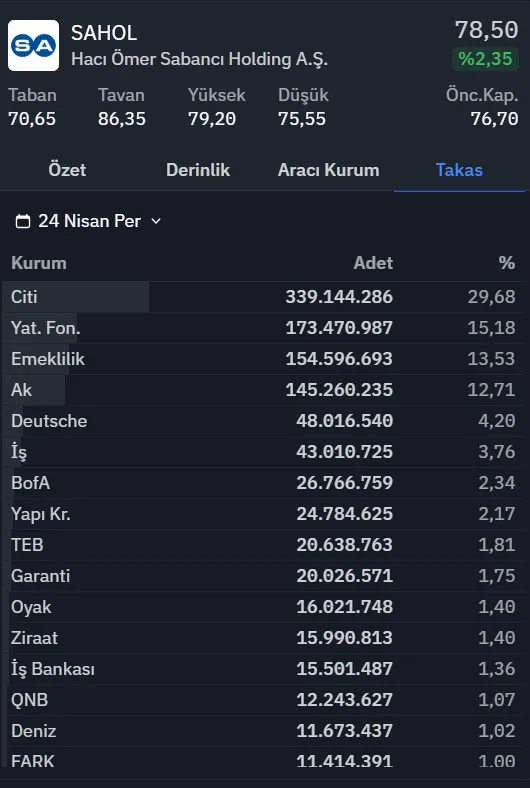Click the Garanti institution row
The image size is (530, 788).
coord(263,576)
